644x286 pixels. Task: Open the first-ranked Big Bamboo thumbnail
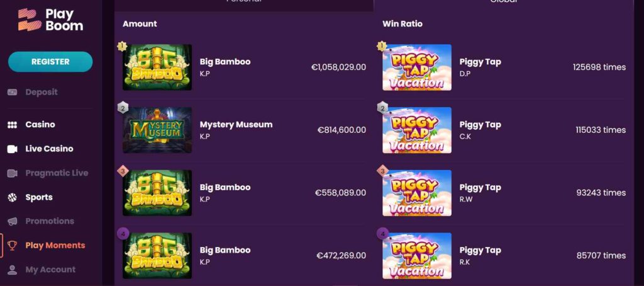157,67
